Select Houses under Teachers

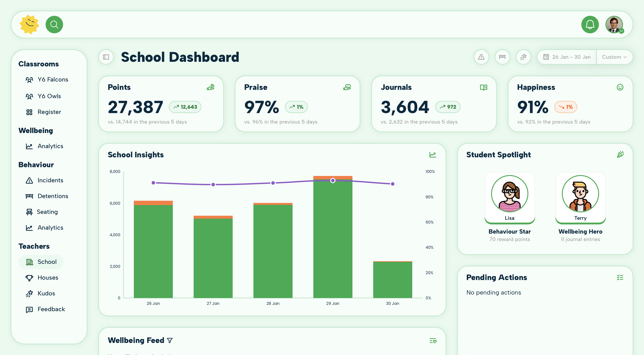48,277
